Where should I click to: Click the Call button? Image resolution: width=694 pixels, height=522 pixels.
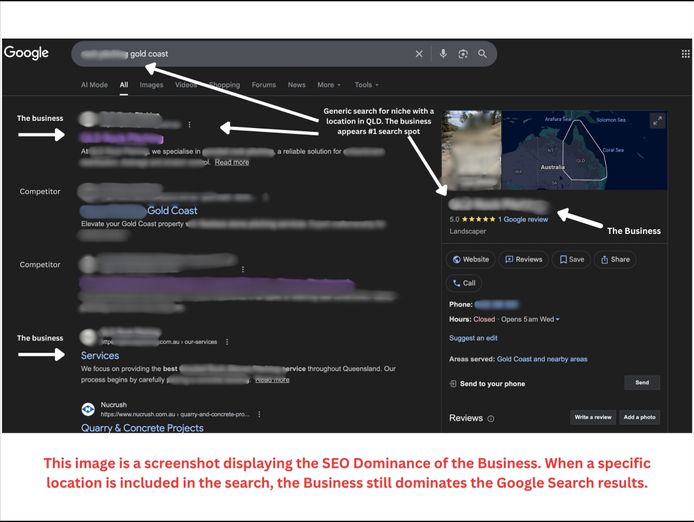464,283
